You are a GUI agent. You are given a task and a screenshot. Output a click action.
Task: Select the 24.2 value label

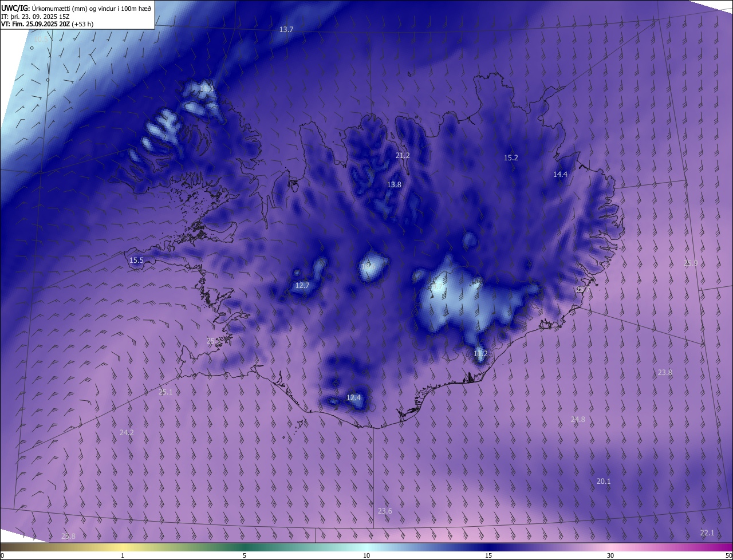coord(127,432)
